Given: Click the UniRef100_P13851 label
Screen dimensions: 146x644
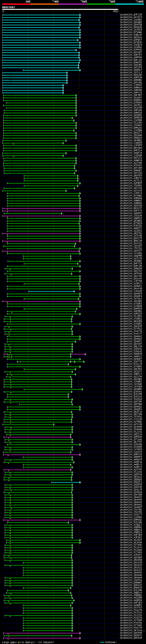Looking at the screenshot, I should click(131, 316).
